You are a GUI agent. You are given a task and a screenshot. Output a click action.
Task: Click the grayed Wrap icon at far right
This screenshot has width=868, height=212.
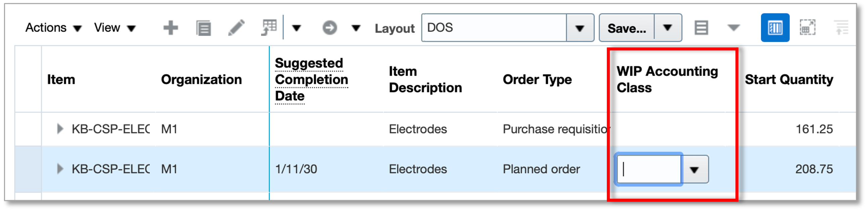[x=841, y=28]
